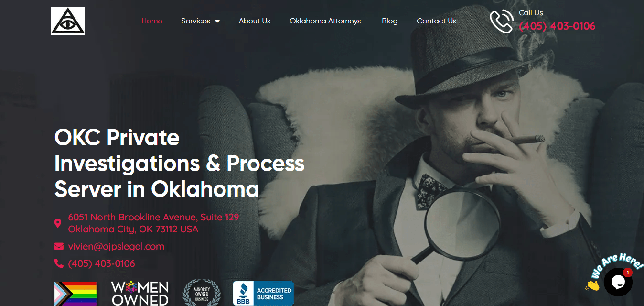Click the small red phone icon
The height and width of the screenshot is (306, 644).
tap(59, 263)
